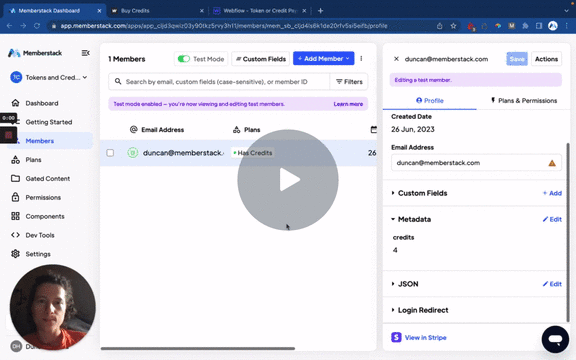Image resolution: width=576 pixels, height=360 pixels.
Task: Save the member changes
Action: [517, 59]
